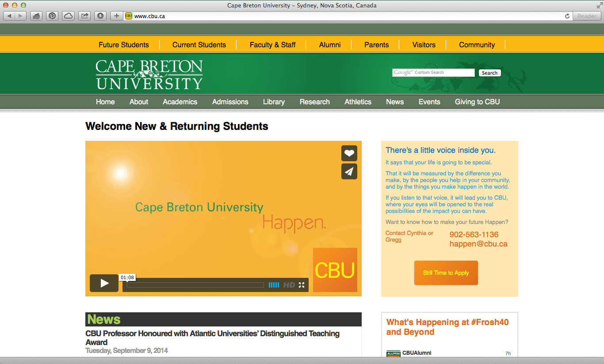Reload the page with the refresh icon
Viewport: 604px width, 364px height.
tap(567, 16)
